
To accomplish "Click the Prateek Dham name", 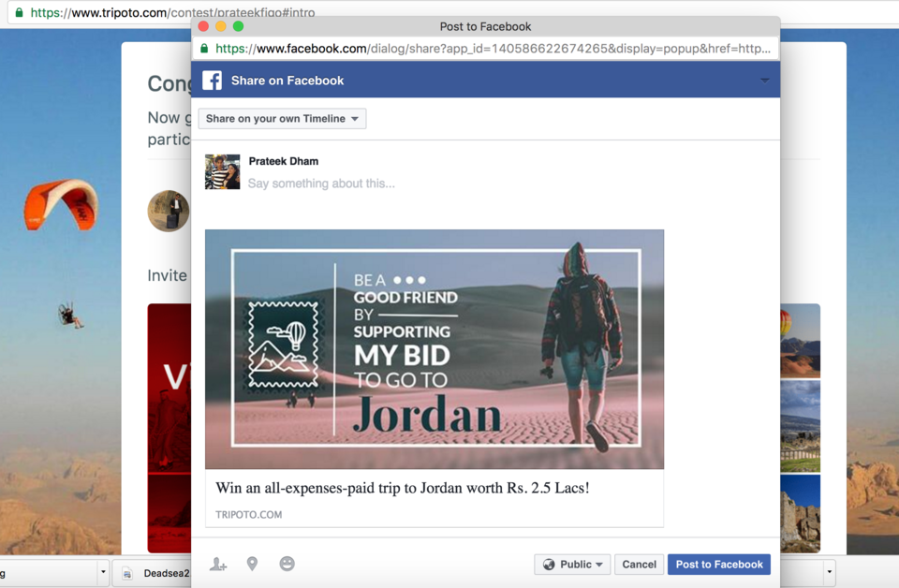I will 283,161.
